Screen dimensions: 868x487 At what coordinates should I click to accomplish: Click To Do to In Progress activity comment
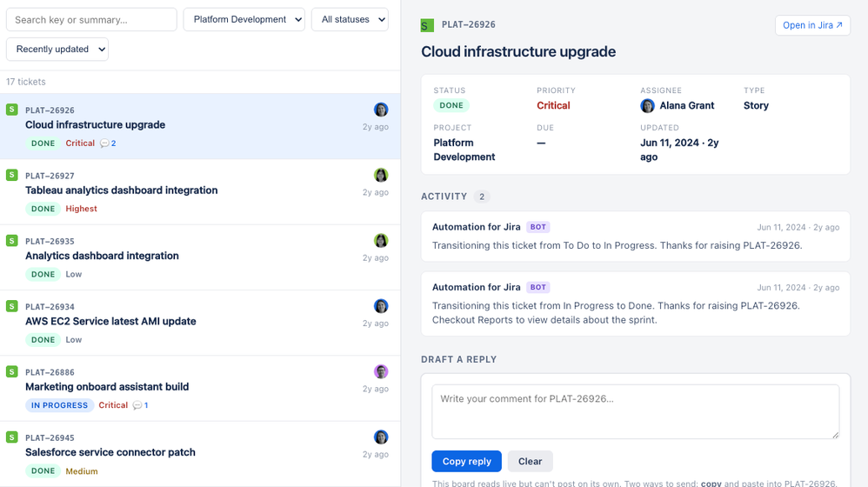coord(636,237)
